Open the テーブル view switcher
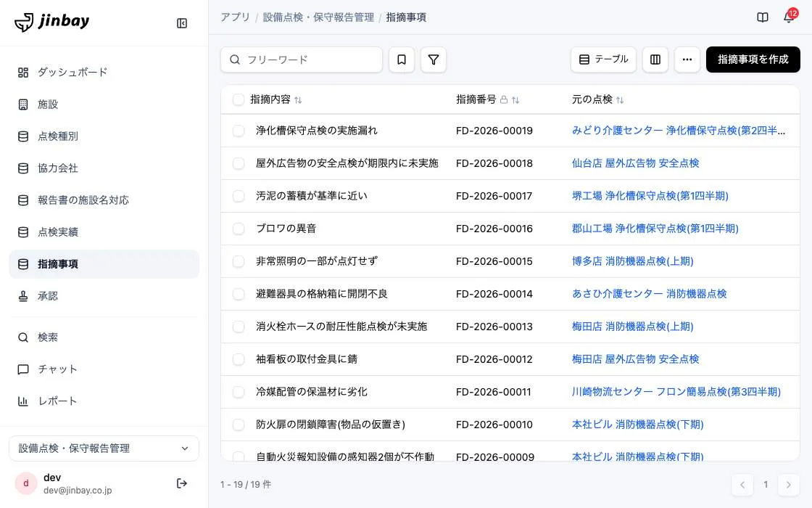 (x=603, y=60)
